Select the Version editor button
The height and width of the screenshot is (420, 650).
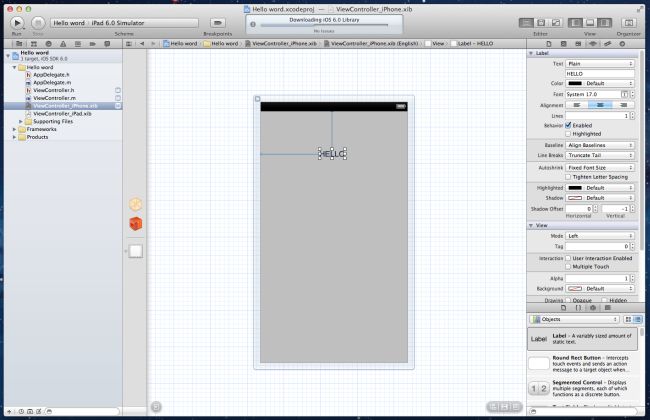tap(555, 23)
